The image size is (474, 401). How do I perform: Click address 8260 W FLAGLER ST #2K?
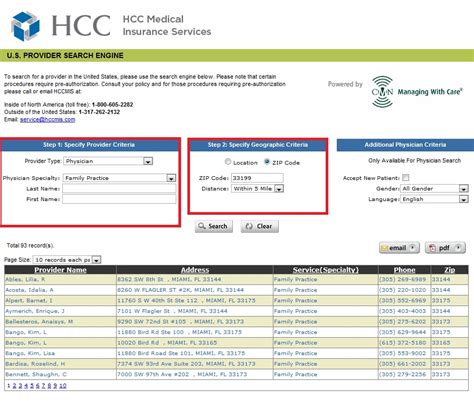tap(180, 290)
